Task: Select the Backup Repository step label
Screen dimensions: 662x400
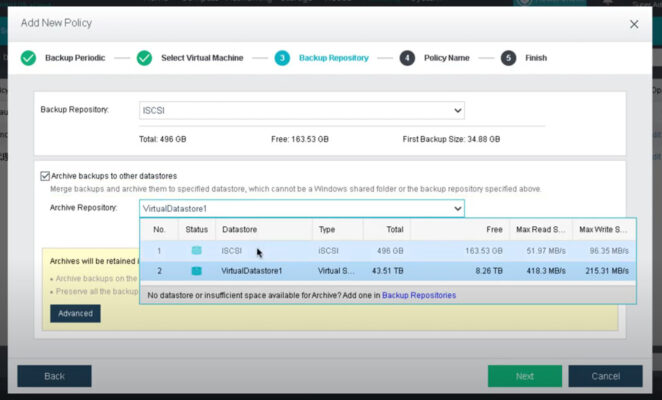Action: click(x=334, y=58)
